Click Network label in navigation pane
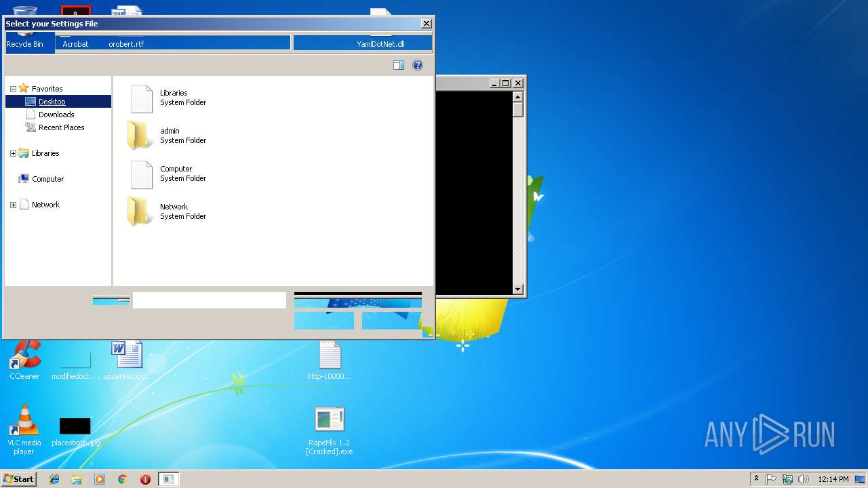The width and height of the screenshot is (868, 488). click(45, 205)
